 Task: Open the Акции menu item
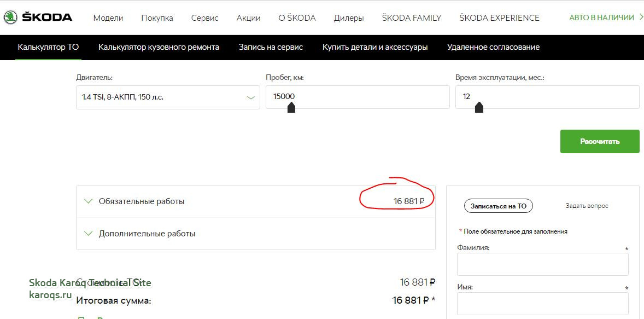pos(249,18)
